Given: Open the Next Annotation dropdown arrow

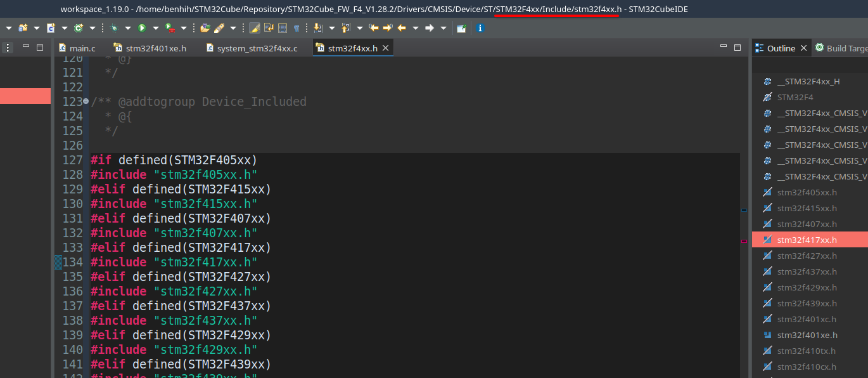Looking at the screenshot, I should tap(331, 28).
